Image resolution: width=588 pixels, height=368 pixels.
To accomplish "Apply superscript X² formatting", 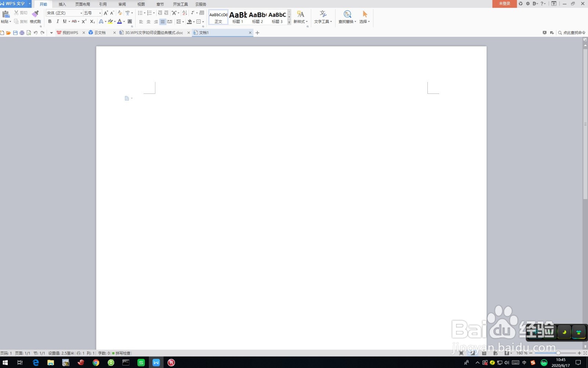I will coord(83,21).
